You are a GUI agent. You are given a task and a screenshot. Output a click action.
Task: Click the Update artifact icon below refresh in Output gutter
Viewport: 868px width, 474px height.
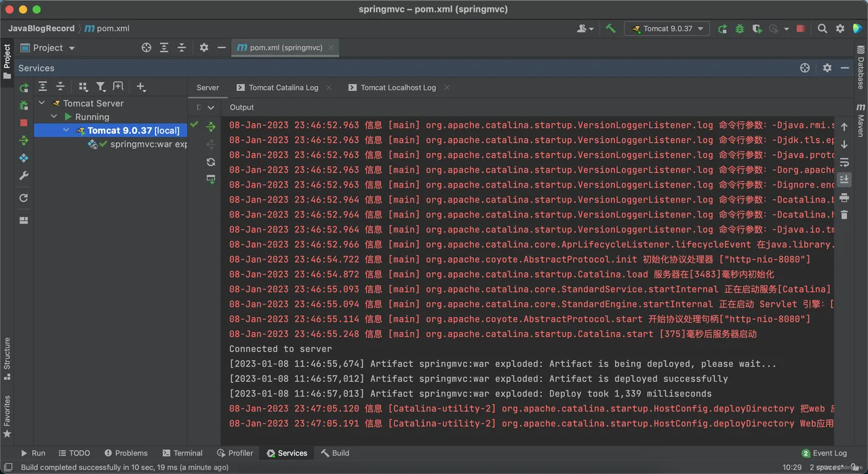point(211,179)
